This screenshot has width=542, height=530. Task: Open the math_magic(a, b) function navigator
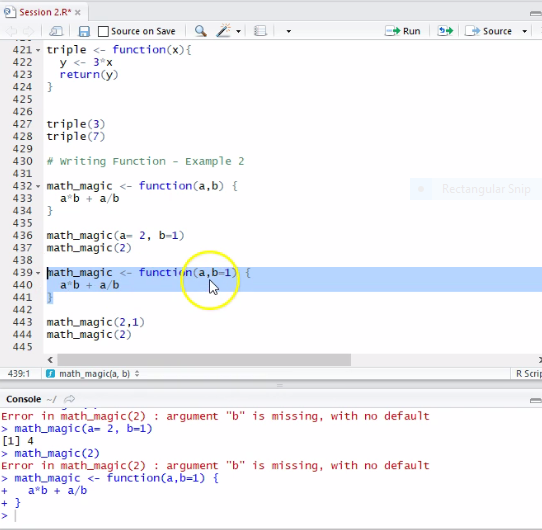(93, 374)
